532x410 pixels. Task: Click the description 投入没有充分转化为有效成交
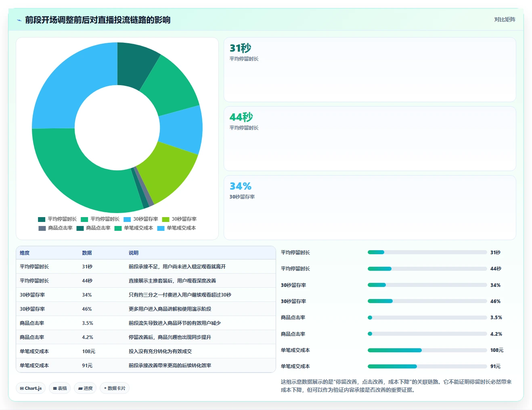[x=160, y=351]
